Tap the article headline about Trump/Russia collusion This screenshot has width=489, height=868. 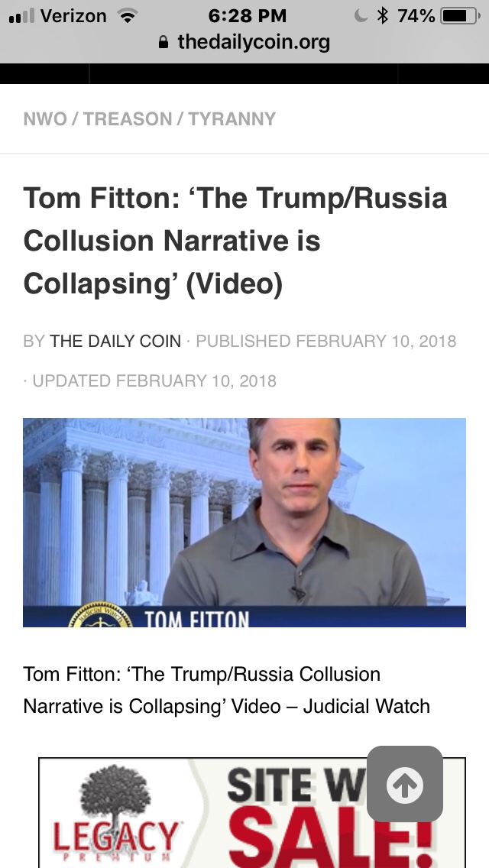coord(235,241)
